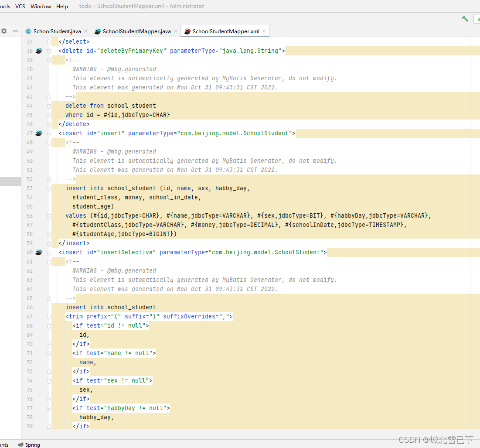Close the SchoolStudentMapper.xml tab
Viewport: 480px width, 448px height.
(x=264, y=31)
